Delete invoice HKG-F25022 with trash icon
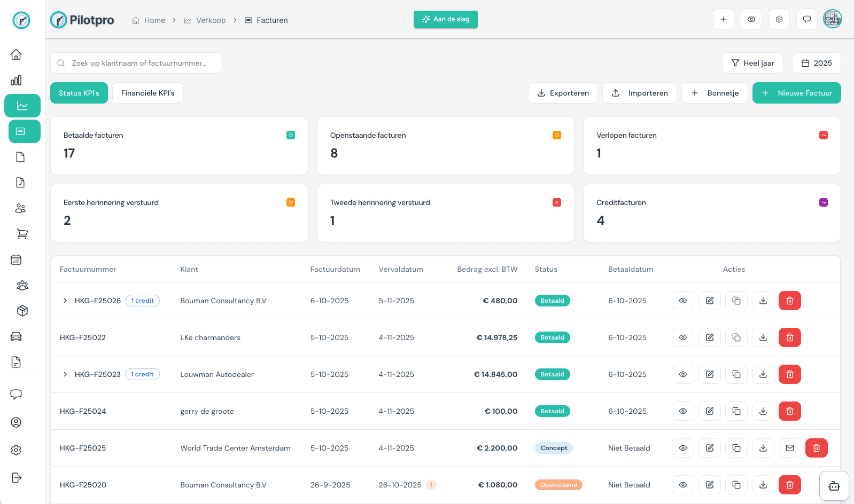854x504 pixels. 789,337
